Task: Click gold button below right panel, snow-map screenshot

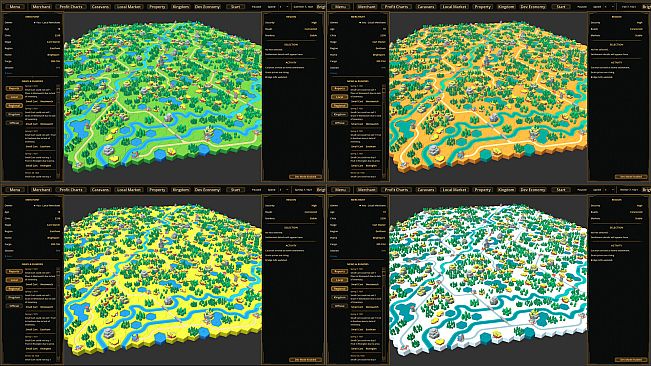Action: [631, 360]
